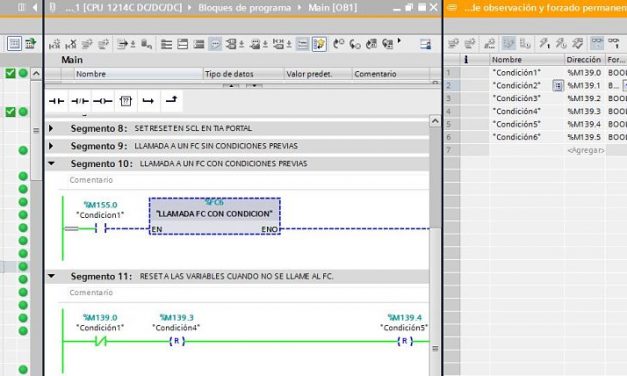Image resolution: width=627 pixels, height=376 pixels.
Task: Click Dirección column header in watch table
Action: click(x=584, y=60)
